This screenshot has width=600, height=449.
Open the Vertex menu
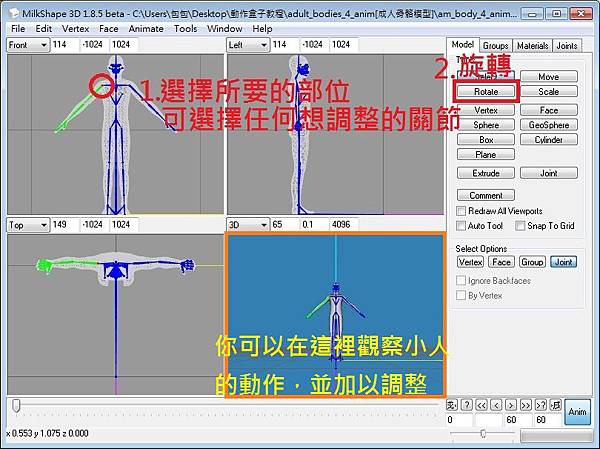(x=75, y=29)
